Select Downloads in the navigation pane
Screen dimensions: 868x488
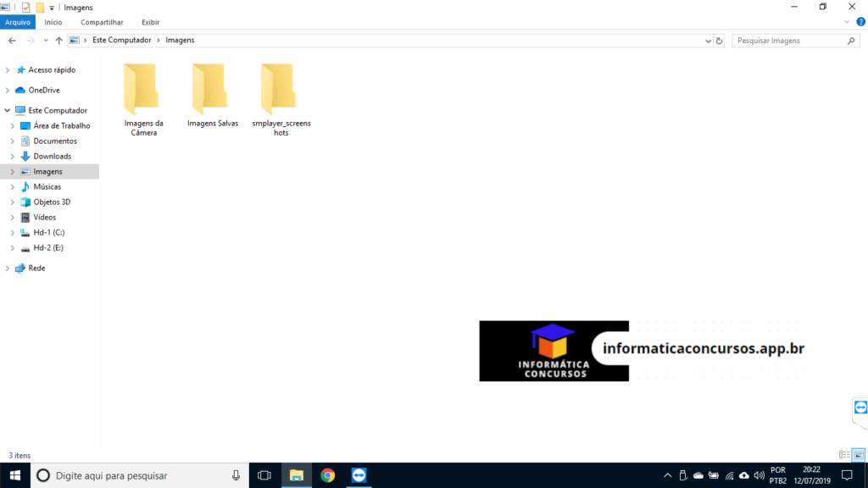coord(52,157)
